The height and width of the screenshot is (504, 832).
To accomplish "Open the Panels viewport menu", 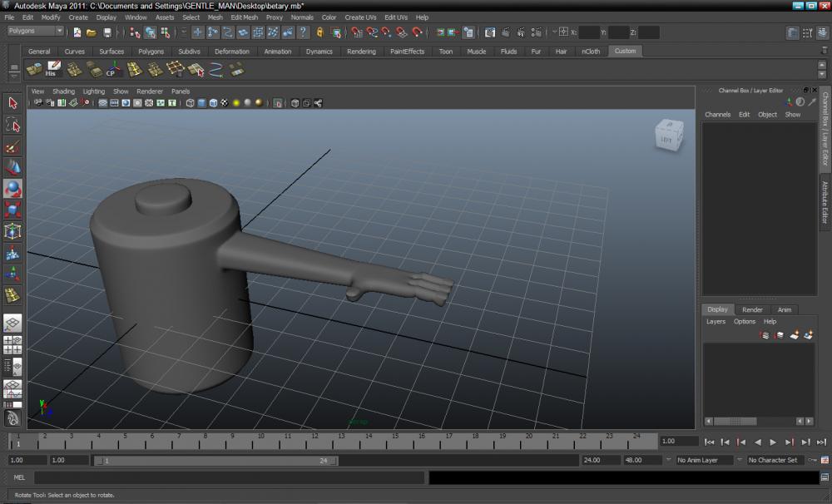I will [x=181, y=91].
